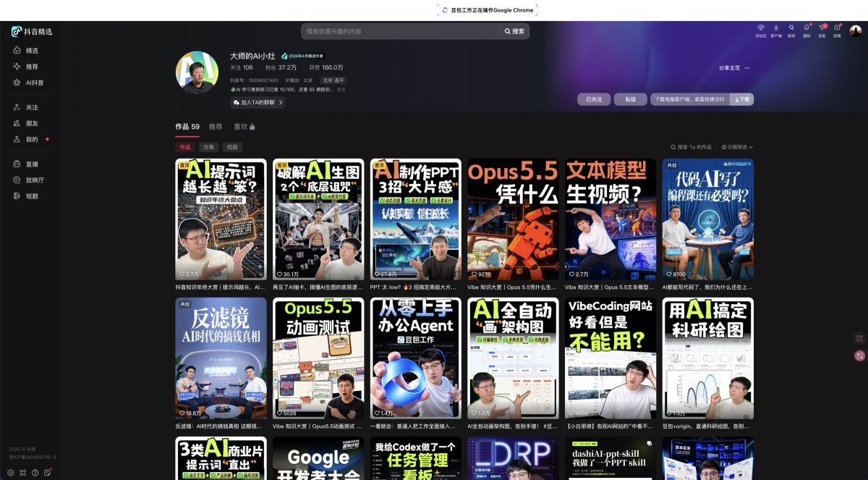
Task: Open video AI制作PPT 3招大片感
Action: coord(415,219)
